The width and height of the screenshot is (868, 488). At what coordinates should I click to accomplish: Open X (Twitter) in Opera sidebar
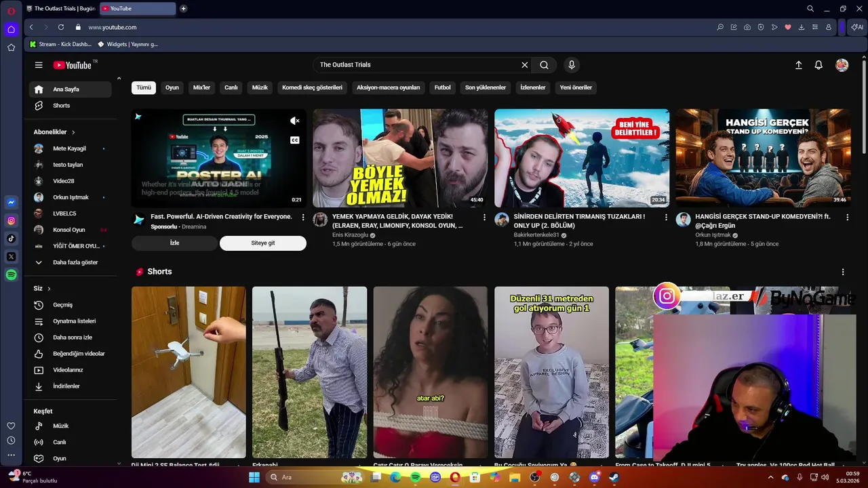[11, 257]
